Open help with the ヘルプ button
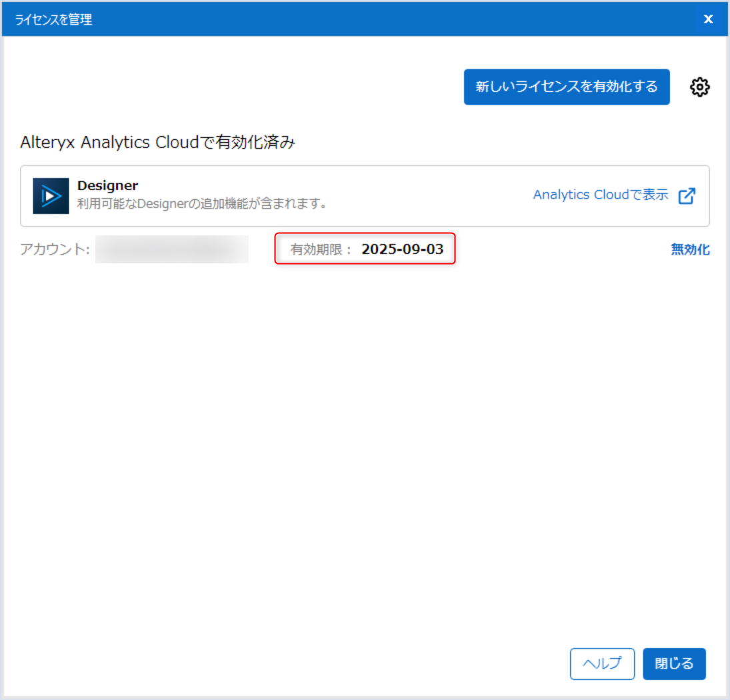The image size is (730, 700). [x=602, y=663]
